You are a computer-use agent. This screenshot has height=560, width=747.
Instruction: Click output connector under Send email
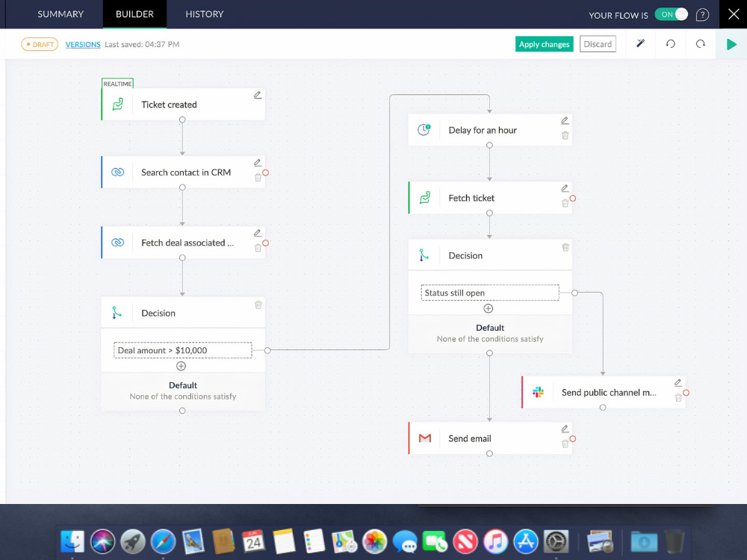pos(490,454)
